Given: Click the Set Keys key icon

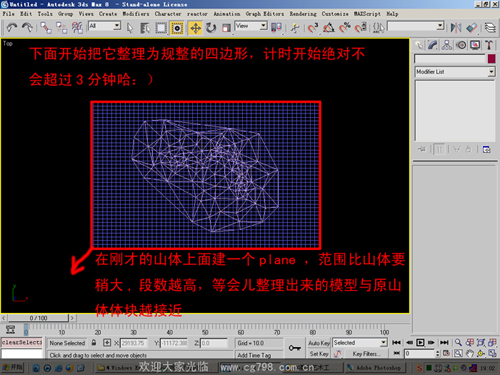Looking at the screenshot, I should [295, 348].
